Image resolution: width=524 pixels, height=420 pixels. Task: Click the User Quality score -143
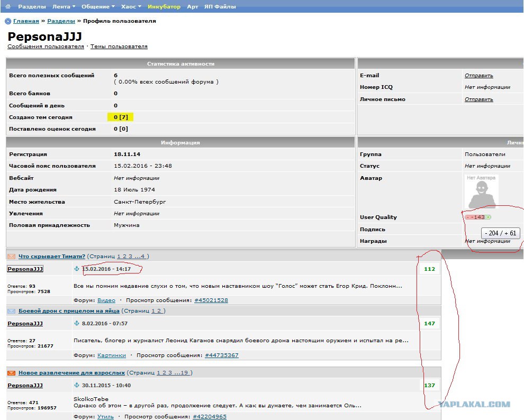click(x=478, y=217)
